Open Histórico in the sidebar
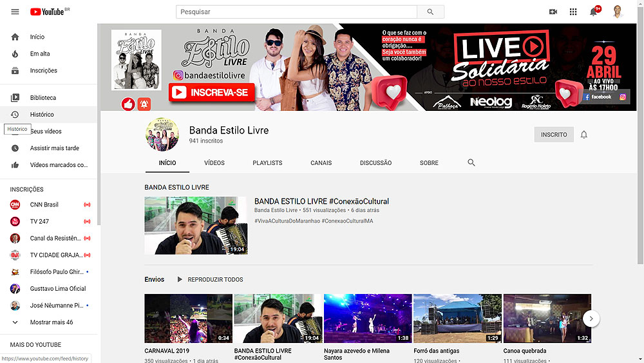 48,114
